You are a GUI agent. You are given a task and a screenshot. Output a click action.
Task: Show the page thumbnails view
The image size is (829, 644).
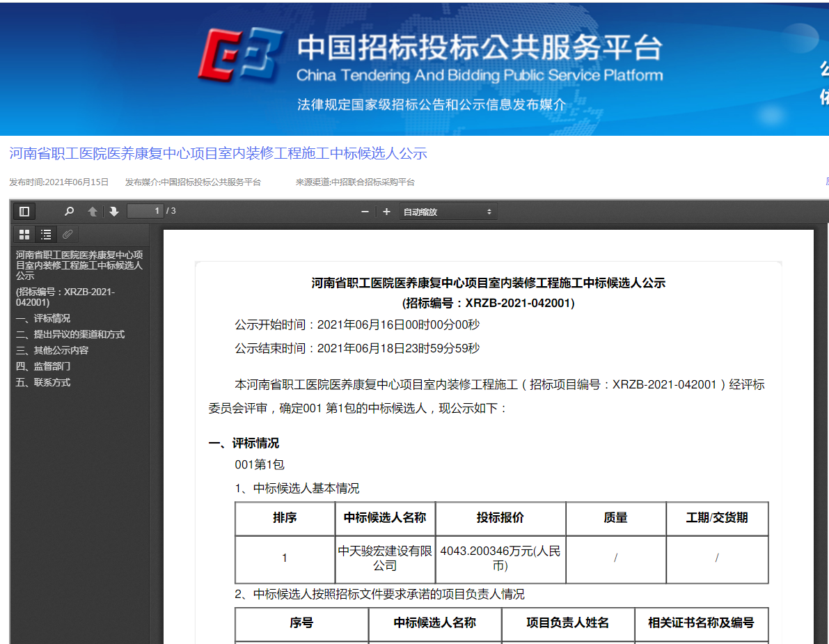24,234
